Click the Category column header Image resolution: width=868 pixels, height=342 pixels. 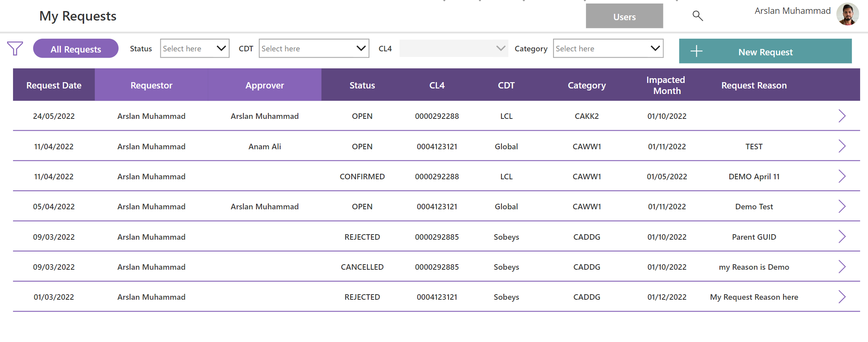click(x=587, y=85)
